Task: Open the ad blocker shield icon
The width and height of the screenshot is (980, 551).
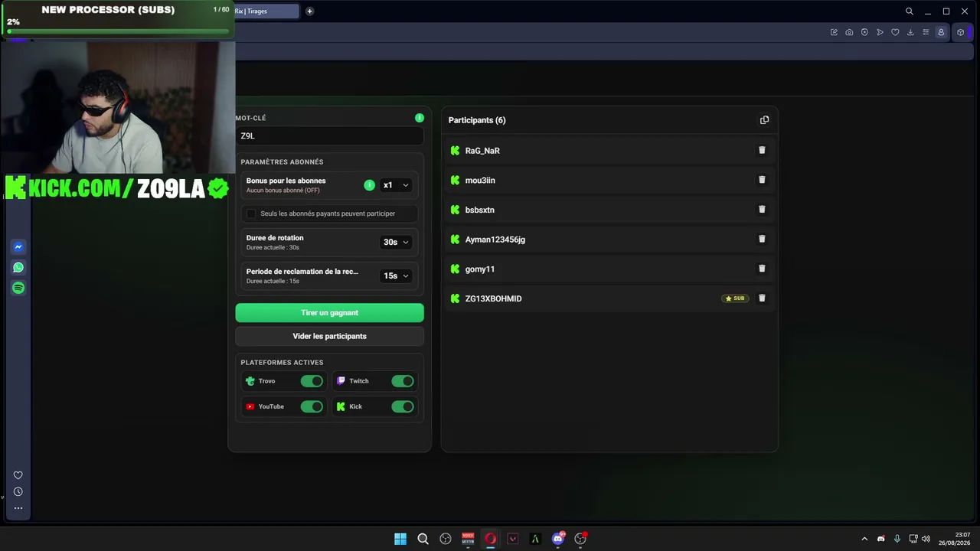Action: pyautogui.click(x=864, y=32)
